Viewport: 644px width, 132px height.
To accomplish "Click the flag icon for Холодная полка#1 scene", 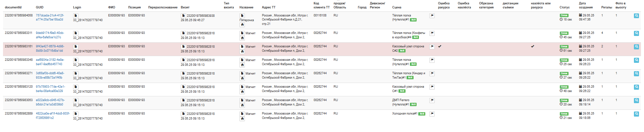I will [432, 114].
